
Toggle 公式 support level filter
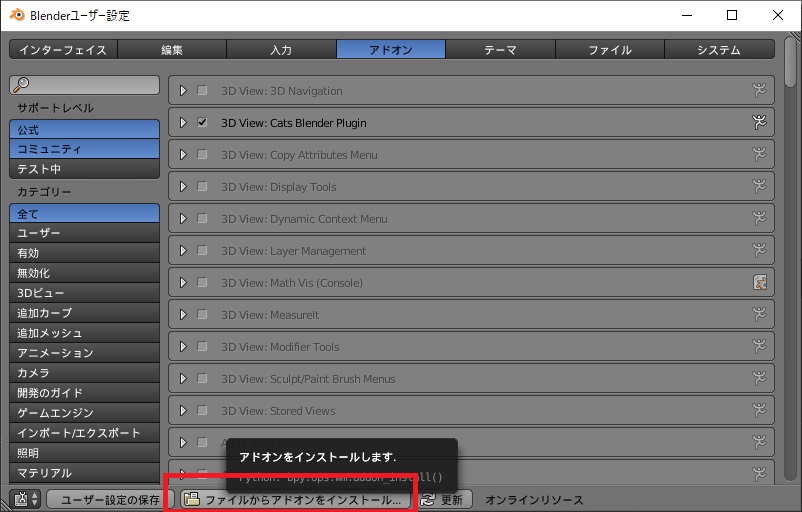pyautogui.click(x=84, y=129)
